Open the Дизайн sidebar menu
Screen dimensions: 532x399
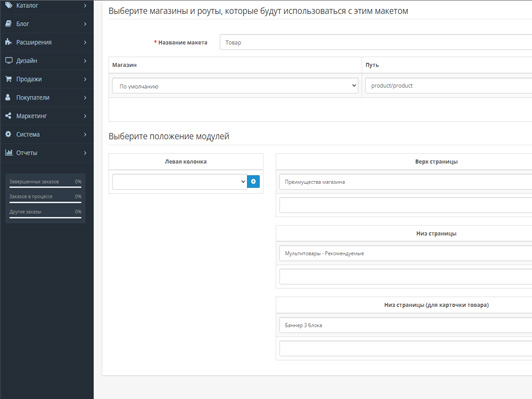(x=47, y=60)
